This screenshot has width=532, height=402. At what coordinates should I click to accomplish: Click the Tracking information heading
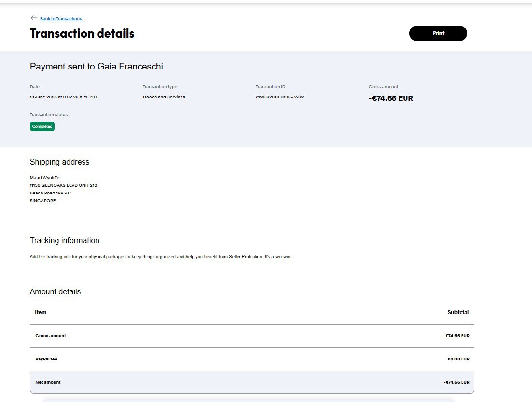64,241
